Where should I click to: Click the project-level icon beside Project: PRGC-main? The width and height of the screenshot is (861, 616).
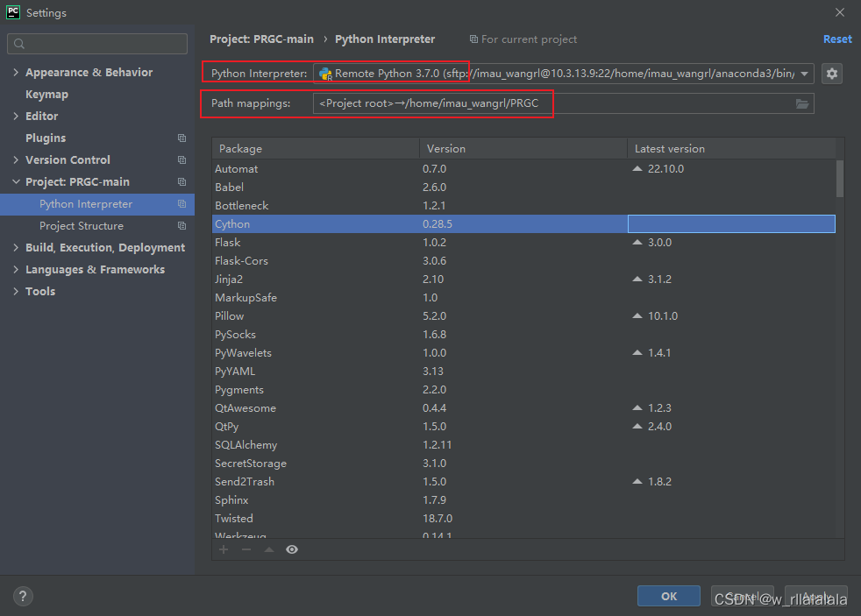click(181, 182)
